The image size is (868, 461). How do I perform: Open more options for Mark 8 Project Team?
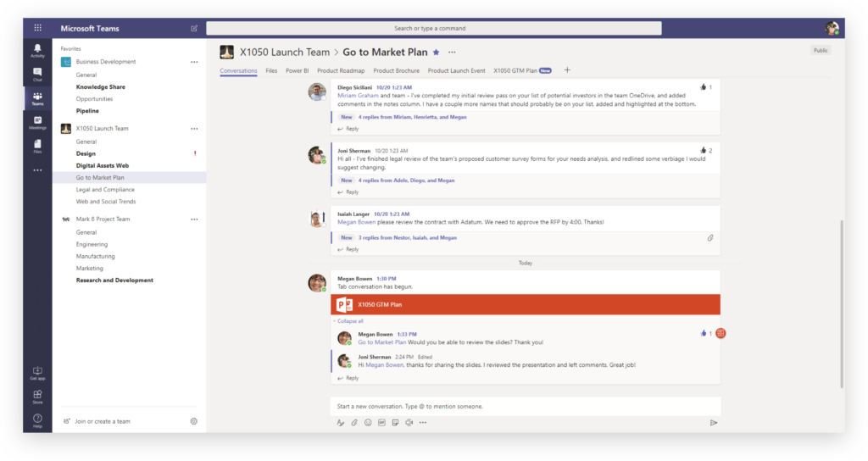click(194, 219)
